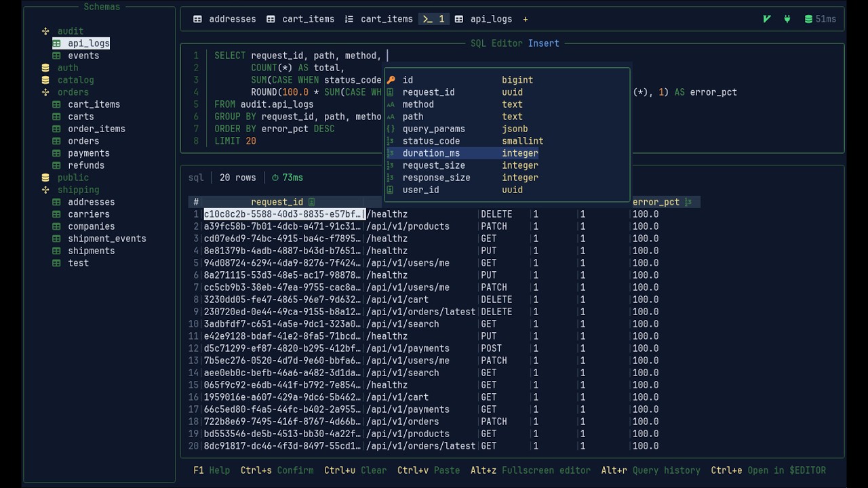Click table icon beside cart_items in schema tree
This screenshot has height=488, width=868.
click(57, 104)
